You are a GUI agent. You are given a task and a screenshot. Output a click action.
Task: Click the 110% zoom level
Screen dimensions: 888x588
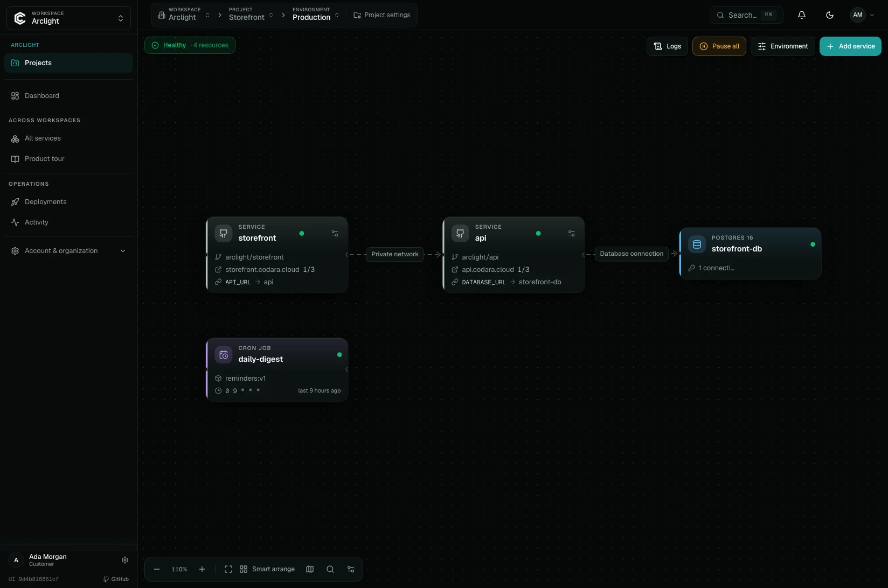tap(179, 569)
